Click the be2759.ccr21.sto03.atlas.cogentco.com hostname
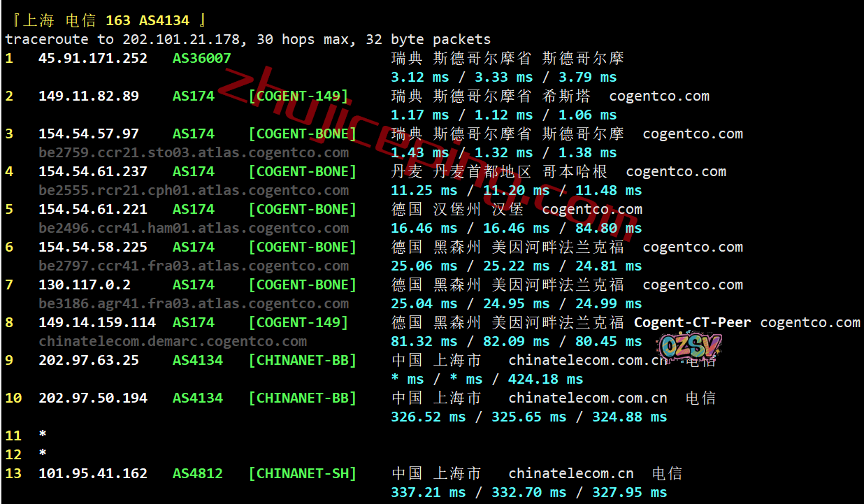864x504 pixels. 194,152
